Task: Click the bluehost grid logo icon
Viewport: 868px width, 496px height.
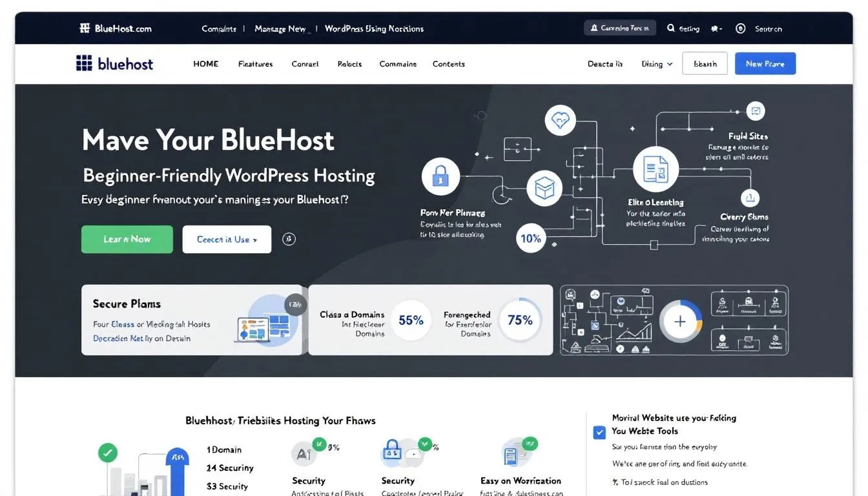Action: pyautogui.click(x=84, y=63)
